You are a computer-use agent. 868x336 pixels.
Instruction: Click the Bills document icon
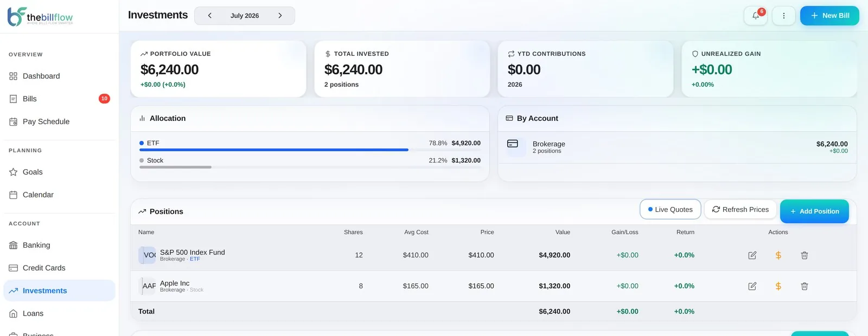(14, 99)
